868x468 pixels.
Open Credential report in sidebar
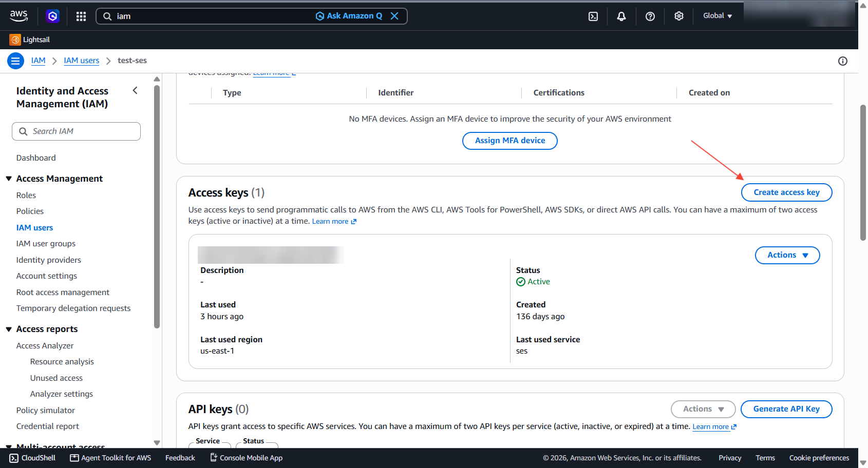[48, 426]
